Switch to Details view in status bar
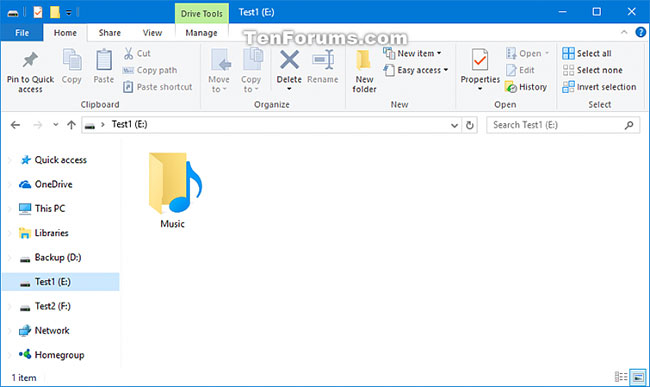This screenshot has height=387, width=650. [621, 377]
